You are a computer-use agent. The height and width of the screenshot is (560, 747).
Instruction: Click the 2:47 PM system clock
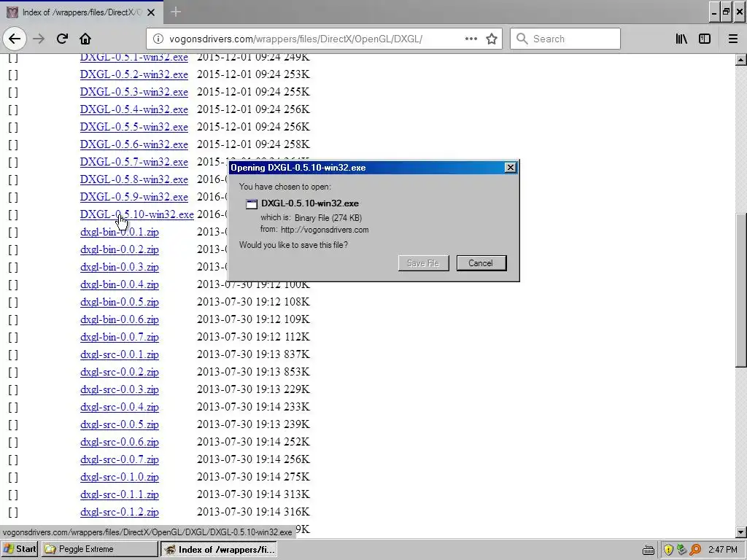723,550
